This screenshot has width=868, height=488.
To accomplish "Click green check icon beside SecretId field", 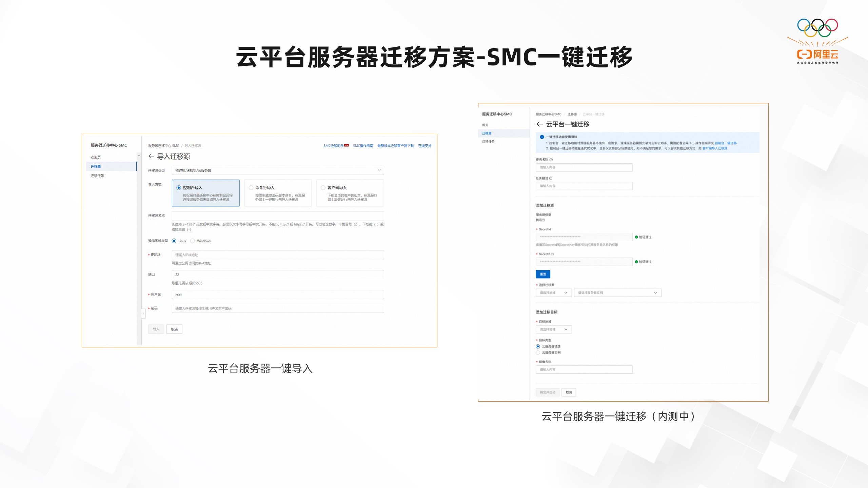I will (636, 237).
